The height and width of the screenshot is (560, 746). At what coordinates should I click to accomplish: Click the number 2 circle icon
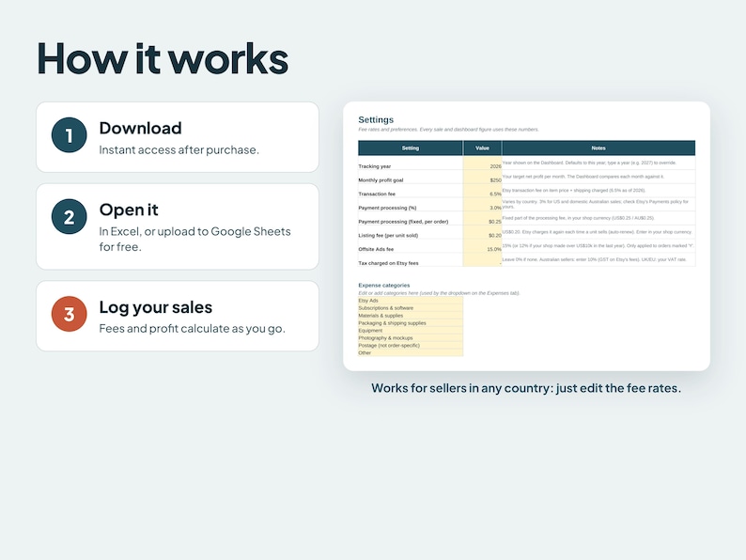click(69, 216)
